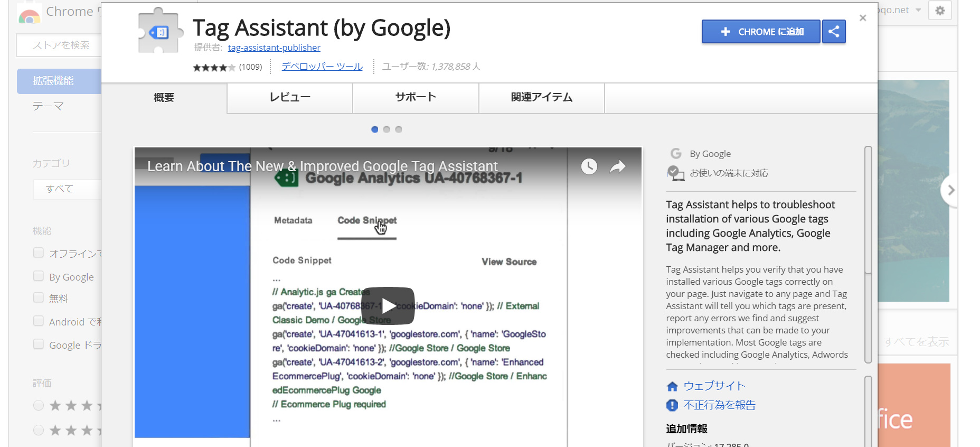Click the report abuse exclamation icon
980x447 pixels.
point(672,405)
